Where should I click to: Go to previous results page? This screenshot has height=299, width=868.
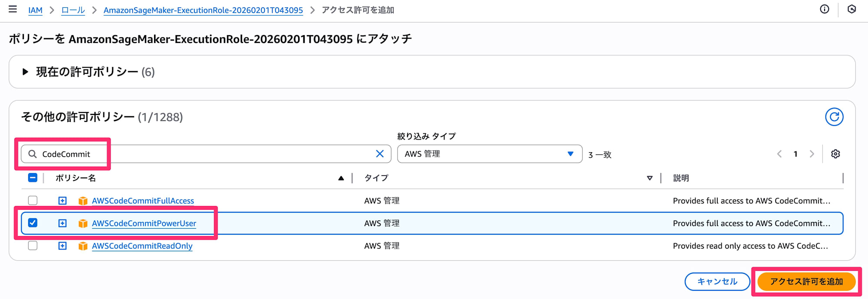click(x=779, y=154)
